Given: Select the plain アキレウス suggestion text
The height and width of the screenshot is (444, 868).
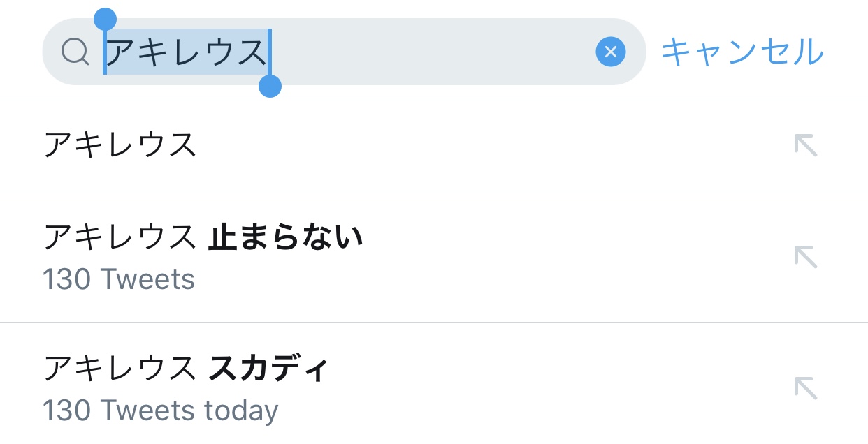Looking at the screenshot, I should pyautogui.click(x=120, y=145).
